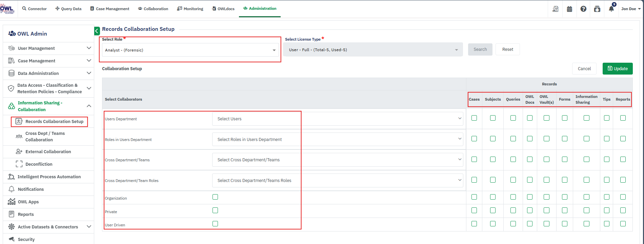Collapse sidebar using green arrow icon
Image resolution: width=644 pixels, height=244 pixels.
pyautogui.click(x=97, y=31)
